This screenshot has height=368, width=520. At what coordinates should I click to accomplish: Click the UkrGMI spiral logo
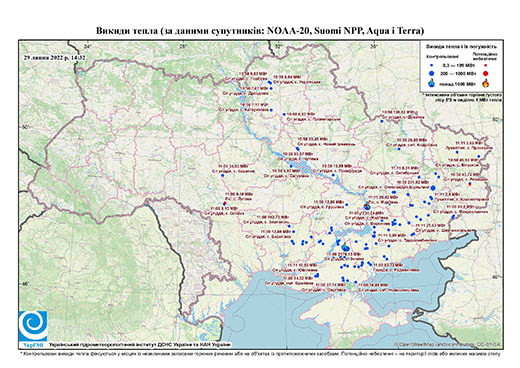coord(33,326)
